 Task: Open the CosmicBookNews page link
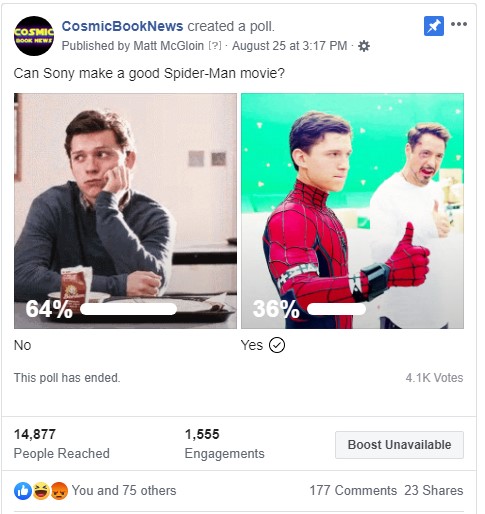click(x=122, y=26)
